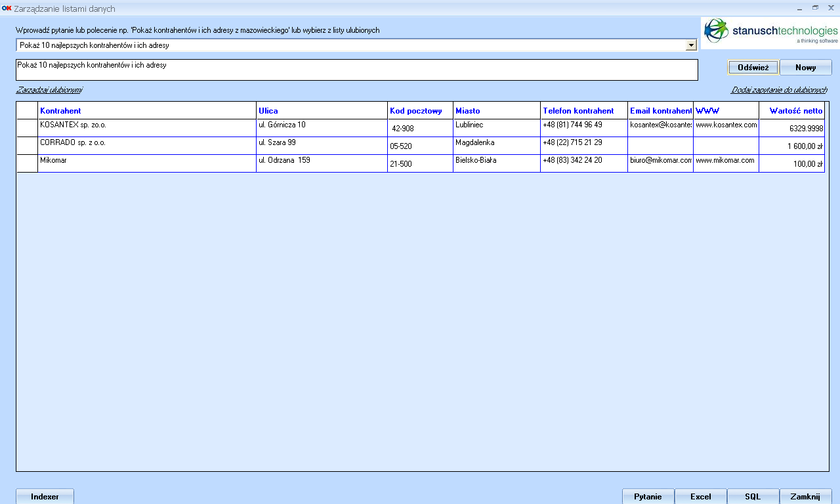
Task: Click the www.kosantex.com cell
Action: 726,128
